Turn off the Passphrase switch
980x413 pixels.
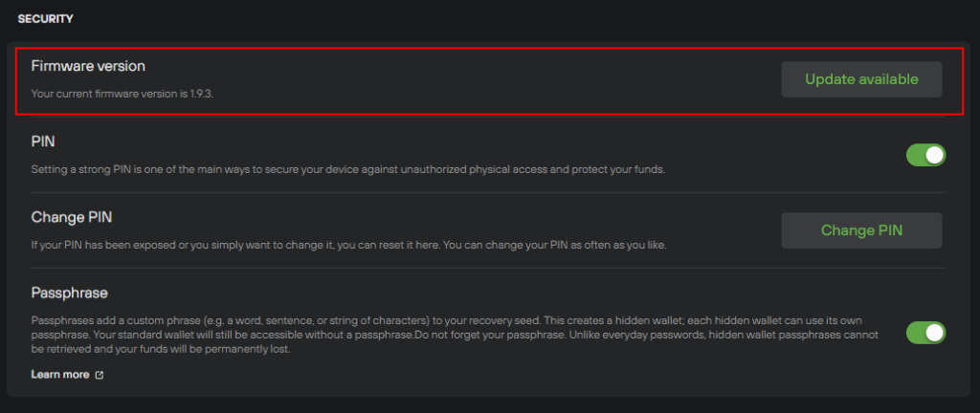click(x=925, y=333)
